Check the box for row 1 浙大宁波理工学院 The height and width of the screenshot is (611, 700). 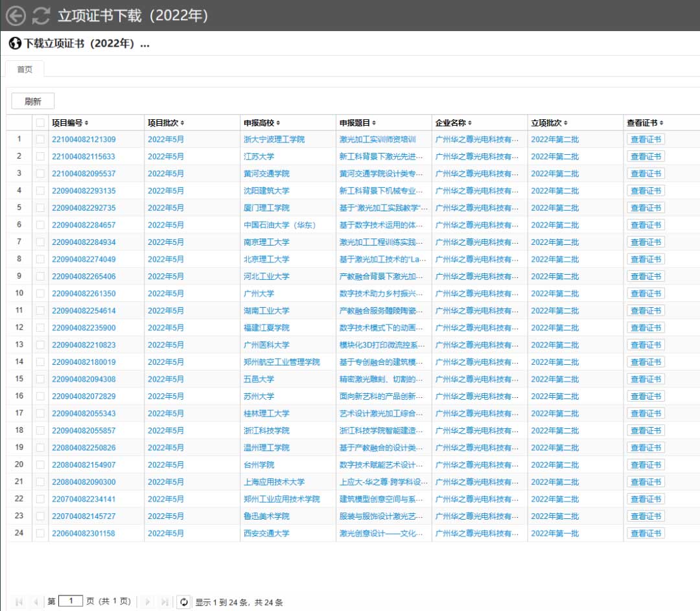tap(40, 139)
